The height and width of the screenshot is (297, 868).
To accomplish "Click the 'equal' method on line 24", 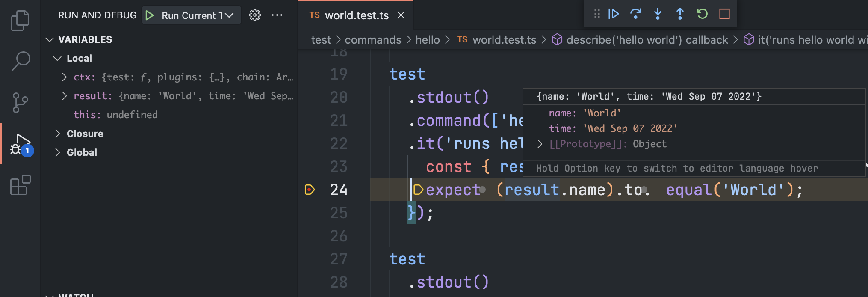I will click(689, 190).
